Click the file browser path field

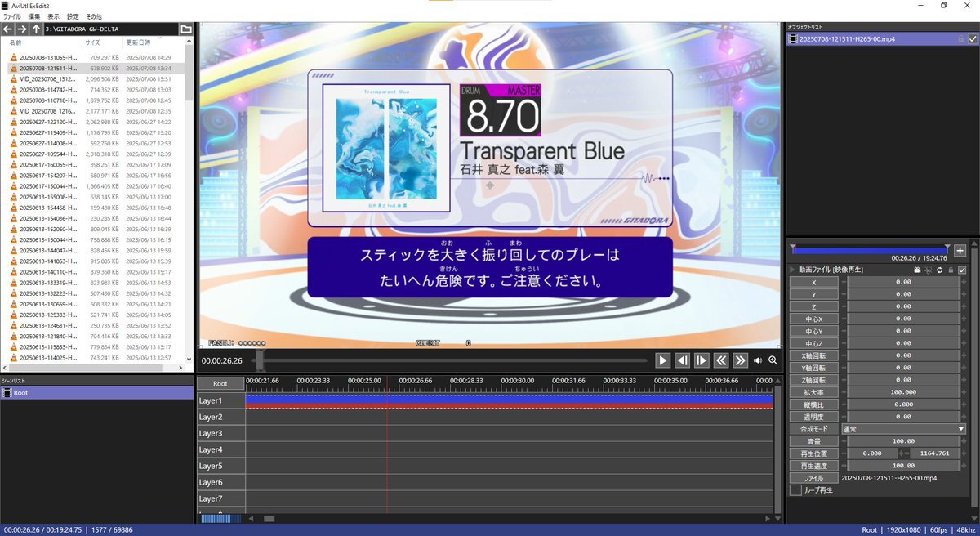click(x=111, y=29)
